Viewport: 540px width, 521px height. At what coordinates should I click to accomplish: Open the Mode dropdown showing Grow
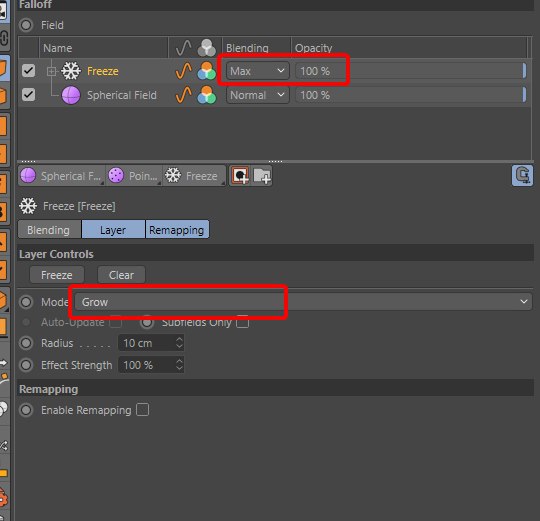[x=303, y=302]
